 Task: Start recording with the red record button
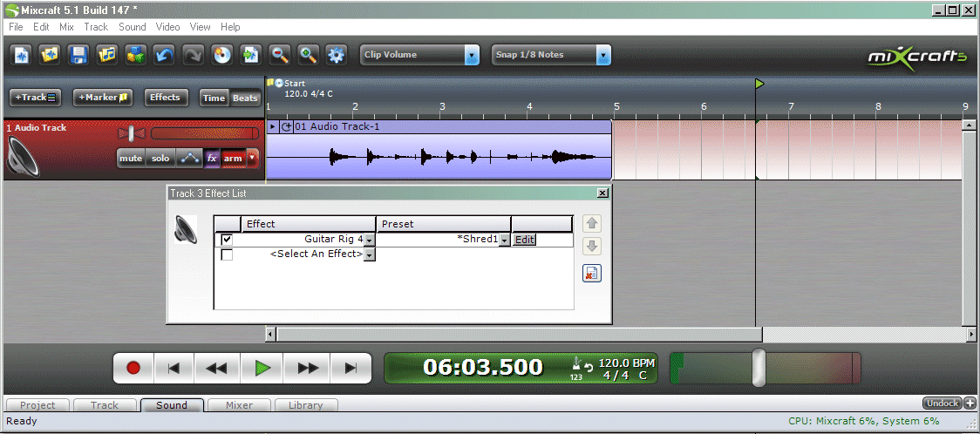click(133, 368)
